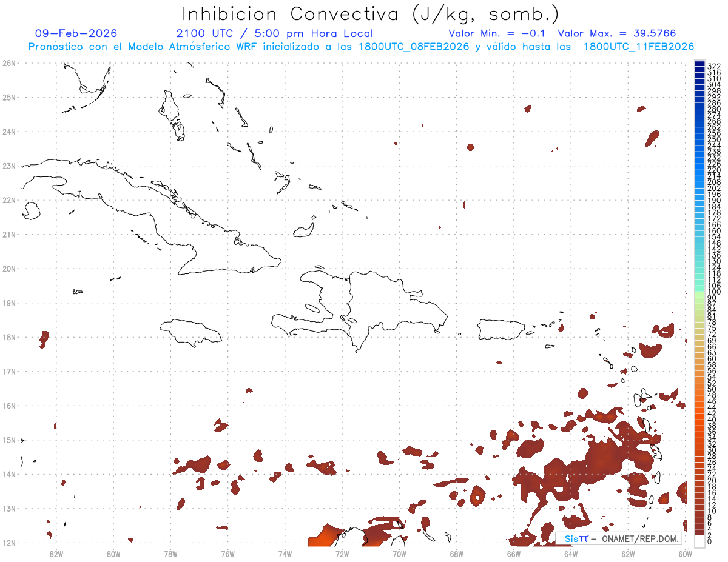Click the 26N latitude label
The image size is (728, 562).
pyautogui.click(x=8, y=63)
